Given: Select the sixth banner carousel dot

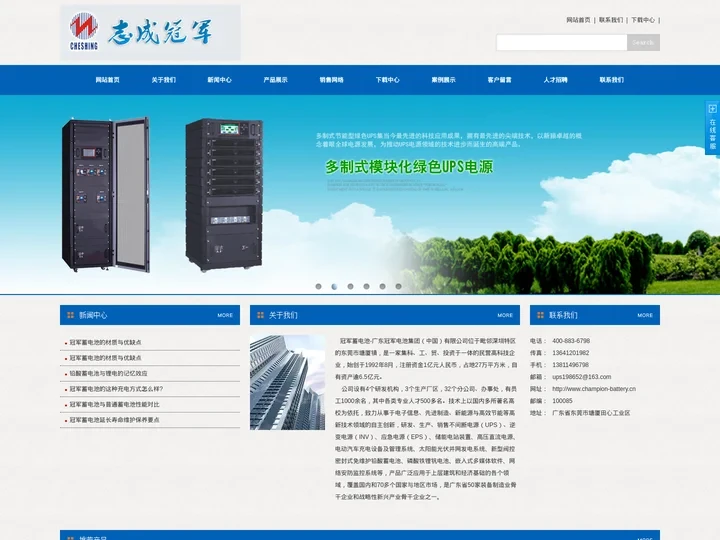Looking at the screenshot, I should point(399,287).
